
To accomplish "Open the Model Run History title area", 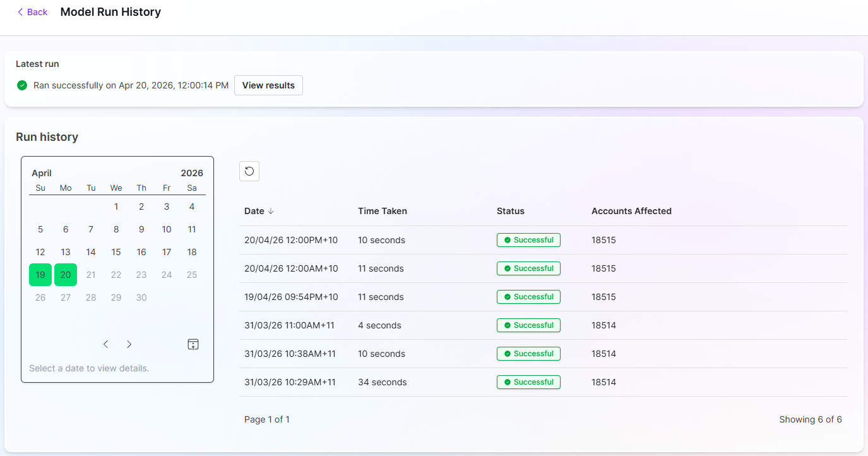I will pyautogui.click(x=110, y=11).
